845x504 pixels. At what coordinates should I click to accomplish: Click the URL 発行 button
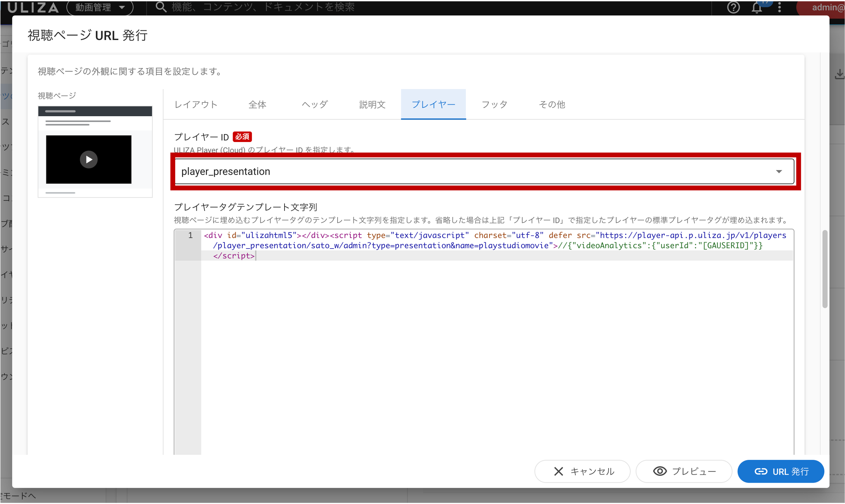(781, 471)
